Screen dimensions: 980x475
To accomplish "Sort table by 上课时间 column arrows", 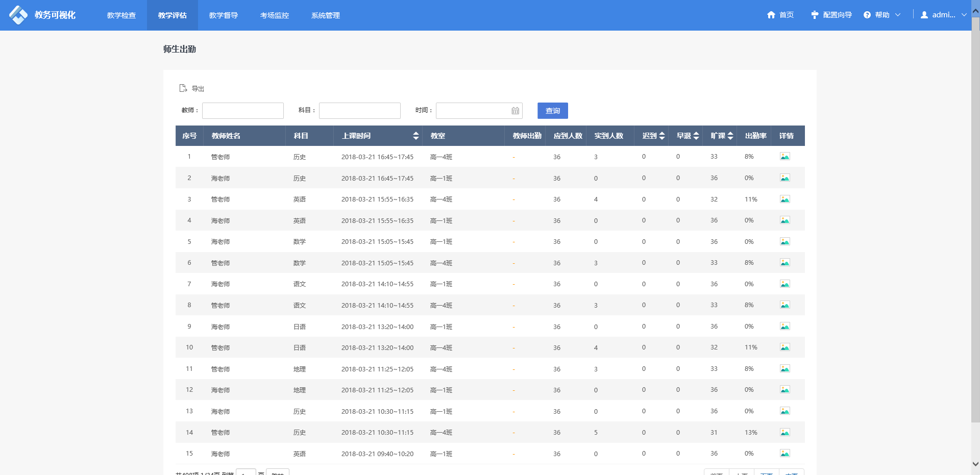I will click(x=416, y=136).
